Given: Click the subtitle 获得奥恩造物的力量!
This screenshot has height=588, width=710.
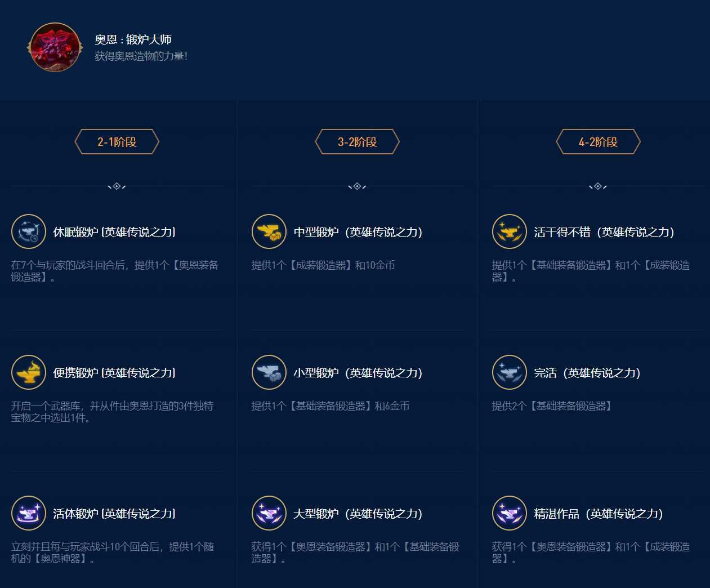Looking at the screenshot, I should 141,56.
